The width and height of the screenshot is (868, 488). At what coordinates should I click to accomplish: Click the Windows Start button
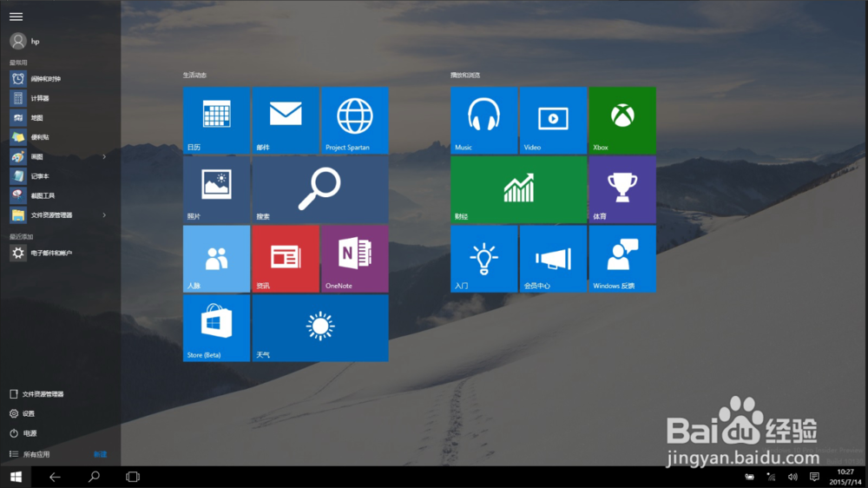click(x=16, y=477)
